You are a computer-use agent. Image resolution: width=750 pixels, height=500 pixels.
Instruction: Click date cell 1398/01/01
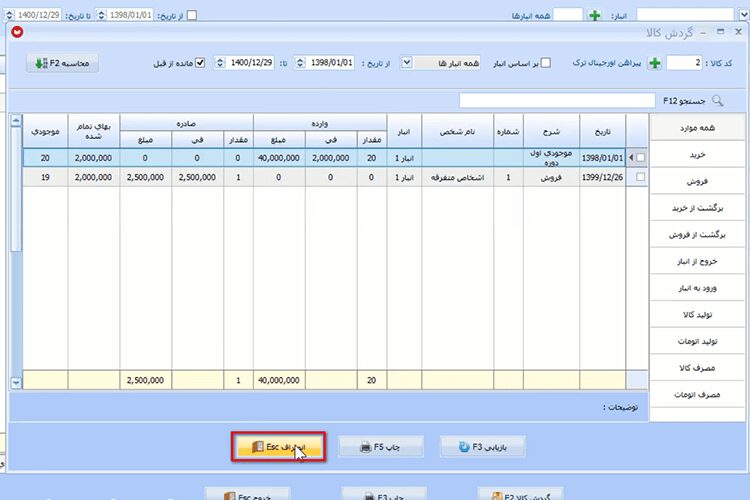602,158
